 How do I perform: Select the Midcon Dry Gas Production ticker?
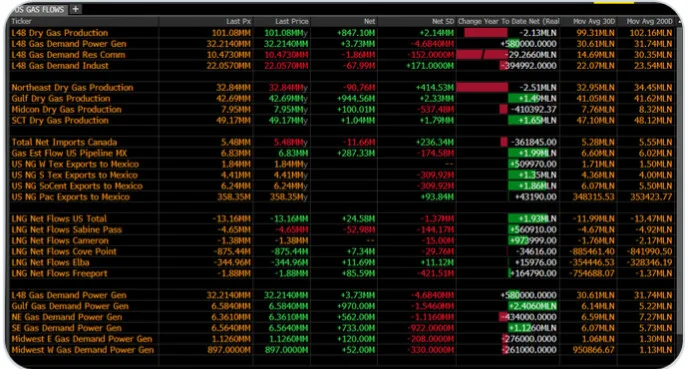pos(66,109)
